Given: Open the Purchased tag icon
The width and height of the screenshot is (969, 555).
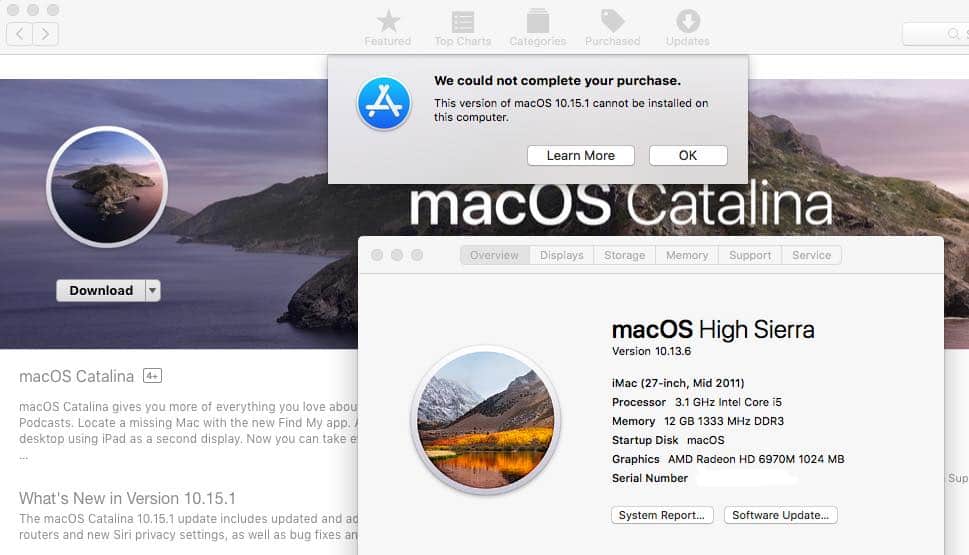Looking at the screenshot, I should [x=612, y=21].
